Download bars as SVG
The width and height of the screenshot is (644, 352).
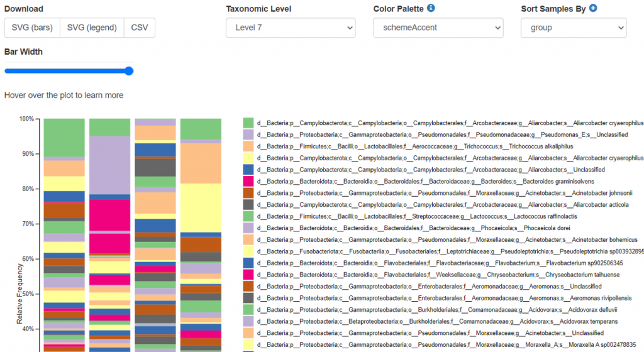pos(32,28)
